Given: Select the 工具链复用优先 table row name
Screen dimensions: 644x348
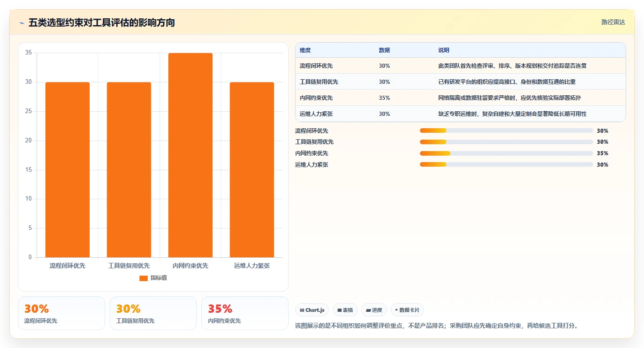Looking at the screenshot, I should (x=319, y=82).
